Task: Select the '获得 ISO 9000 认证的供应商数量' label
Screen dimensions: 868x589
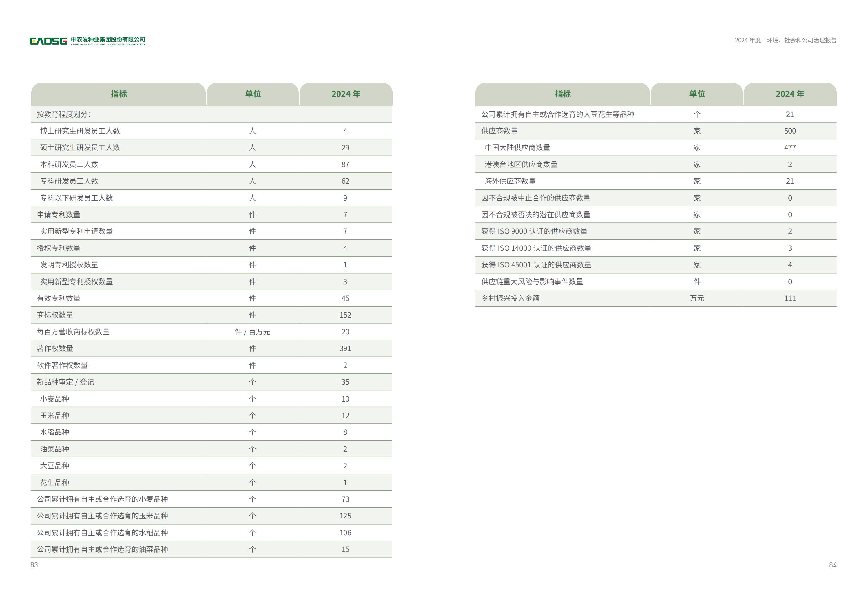Action: tap(534, 231)
